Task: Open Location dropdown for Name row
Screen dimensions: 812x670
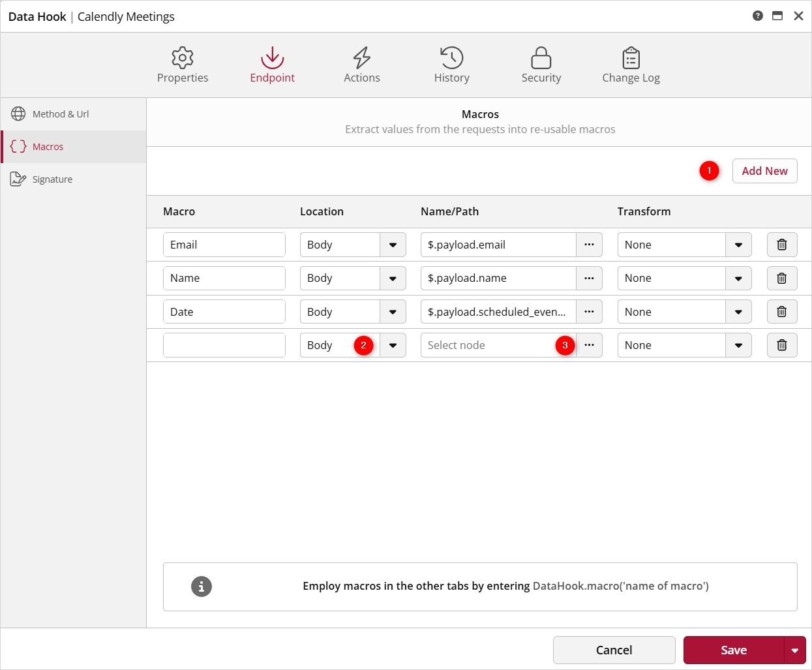Action: [393, 279]
